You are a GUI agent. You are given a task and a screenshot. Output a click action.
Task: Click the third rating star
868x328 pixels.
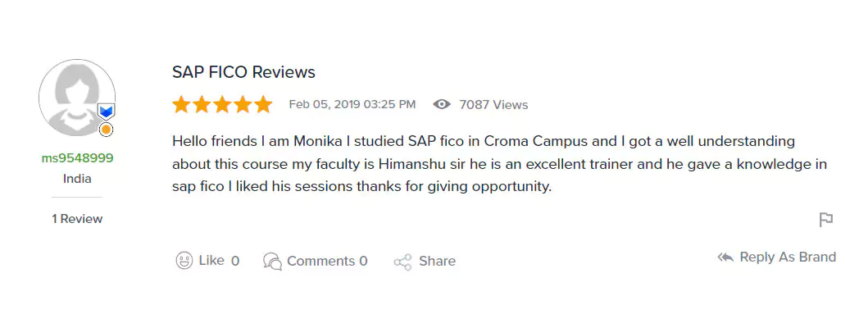tap(222, 104)
